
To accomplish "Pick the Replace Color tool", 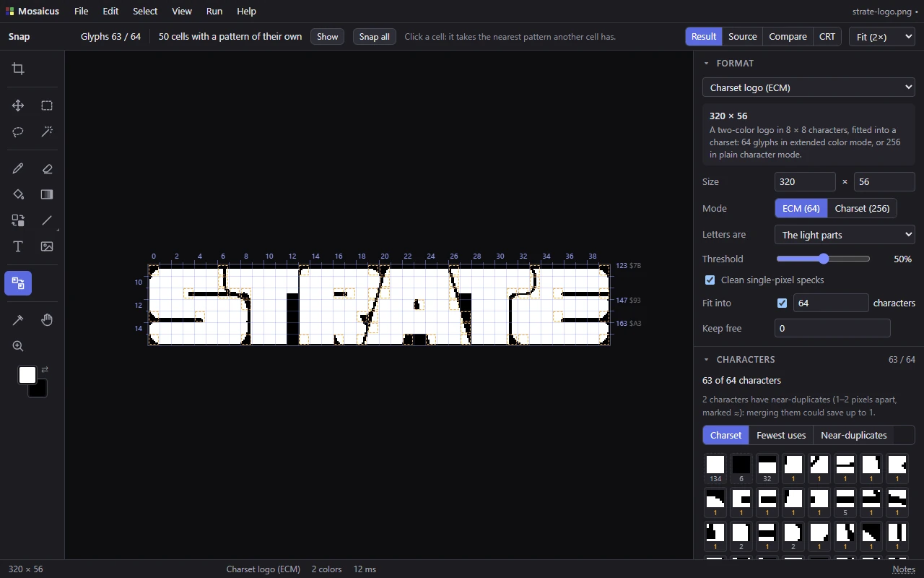I will 18,220.
